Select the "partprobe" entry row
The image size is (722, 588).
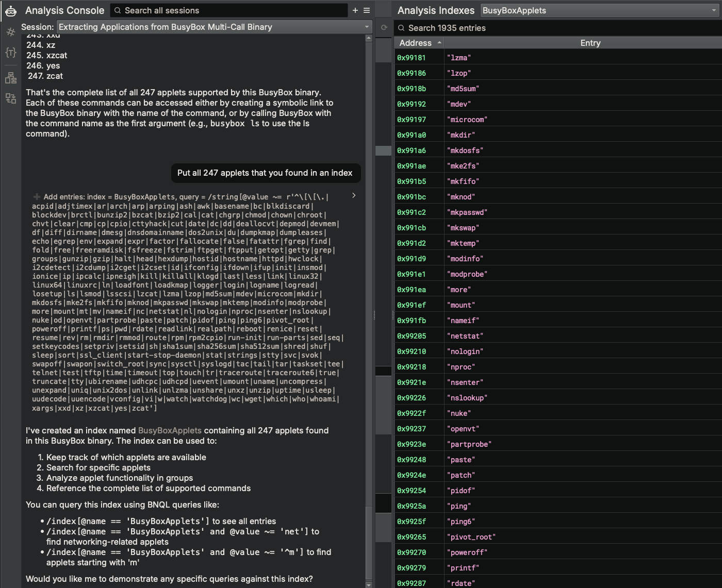pyautogui.click(x=558, y=444)
